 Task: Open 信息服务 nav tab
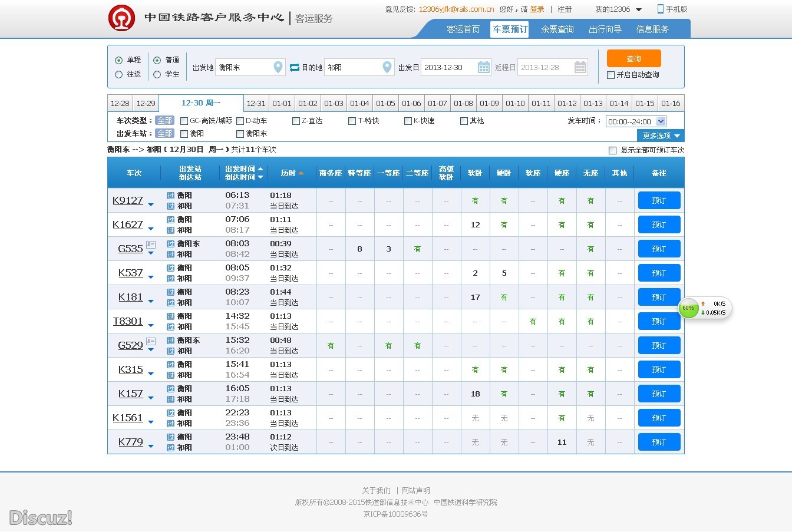pyautogui.click(x=652, y=29)
